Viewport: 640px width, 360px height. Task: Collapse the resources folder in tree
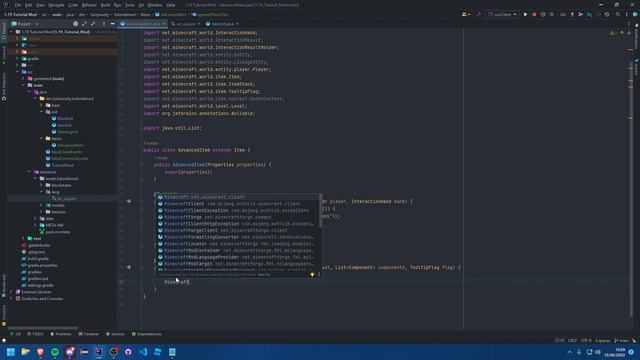click(x=29, y=172)
